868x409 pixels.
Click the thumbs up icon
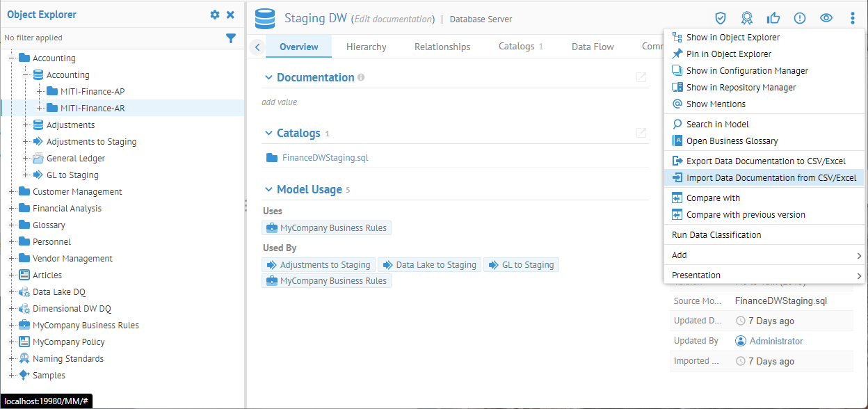click(773, 18)
